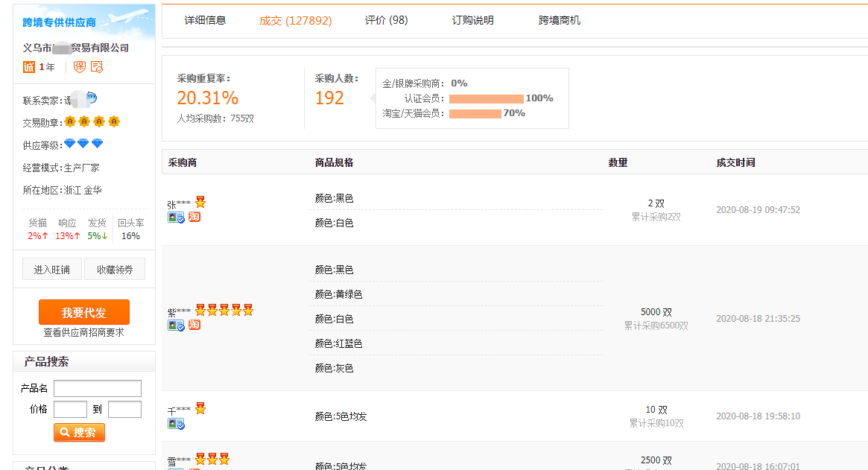Click the first transaction medal icon

[x=71, y=121]
